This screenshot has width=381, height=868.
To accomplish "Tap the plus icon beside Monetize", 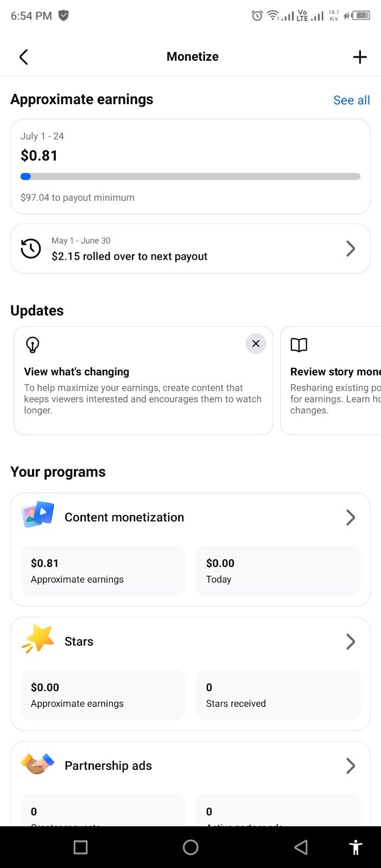I will click(x=360, y=57).
